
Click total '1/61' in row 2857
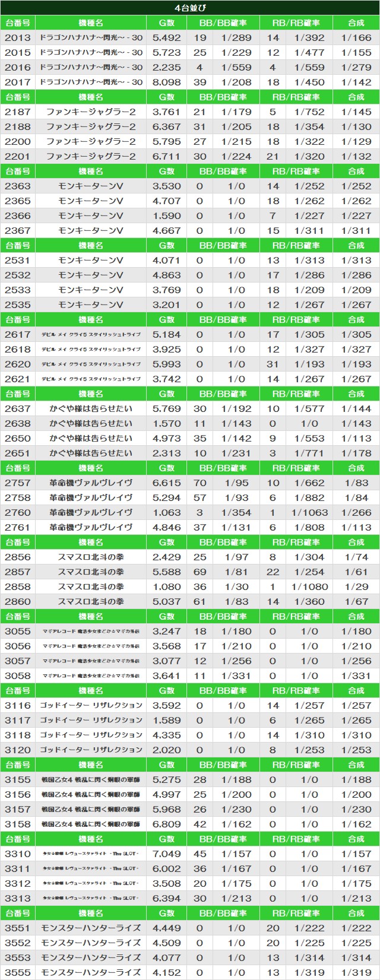[356, 572]
